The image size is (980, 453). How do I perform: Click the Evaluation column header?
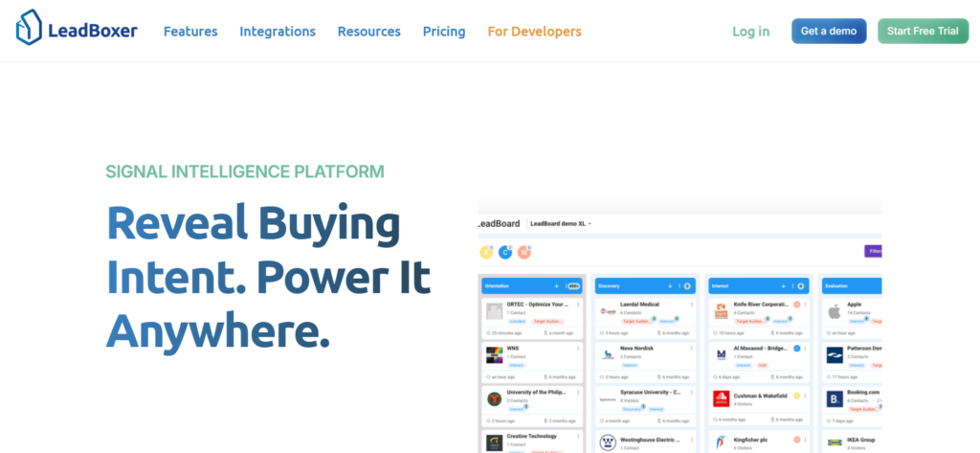click(851, 286)
